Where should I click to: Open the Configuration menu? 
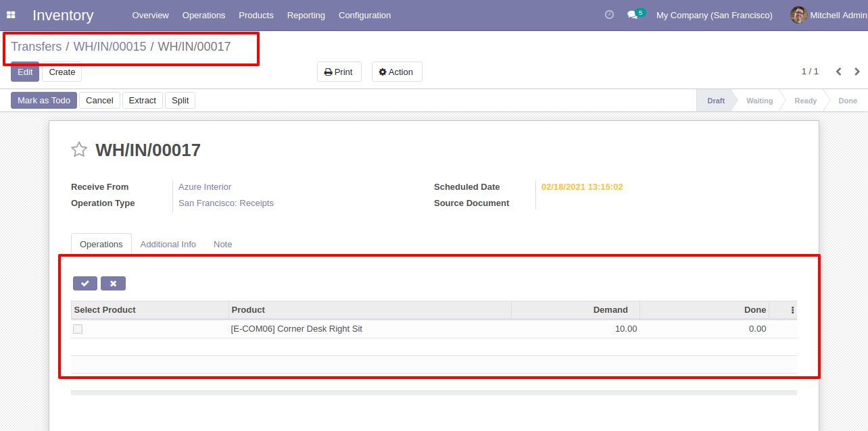click(x=364, y=15)
